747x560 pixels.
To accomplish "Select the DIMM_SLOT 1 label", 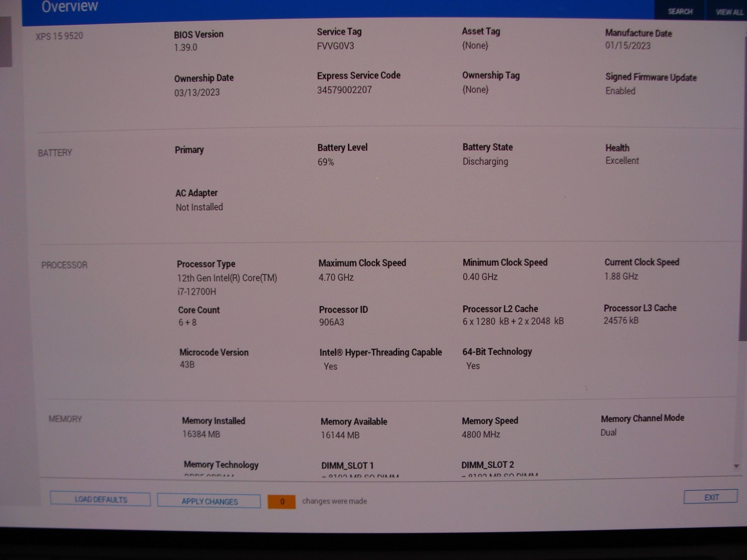I will pos(347,466).
